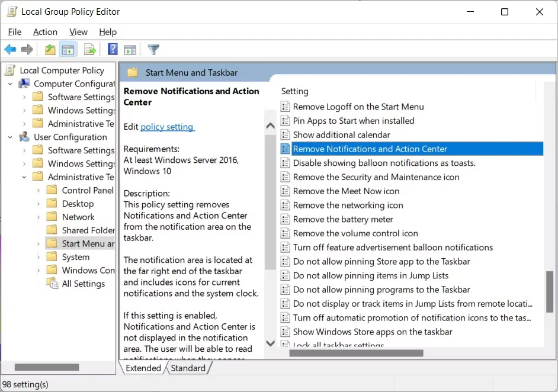Collapse the User Configuration node
558x392 pixels.
(x=9, y=137)
